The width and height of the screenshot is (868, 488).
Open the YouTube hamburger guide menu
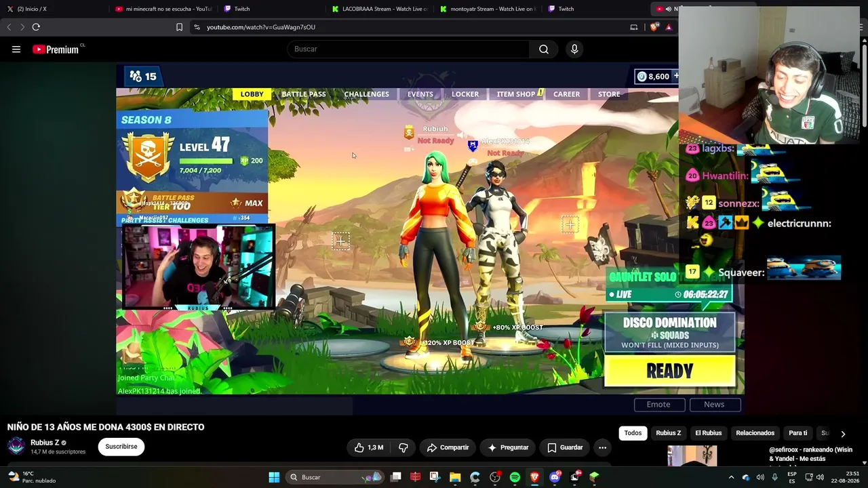tap(16, 49)
